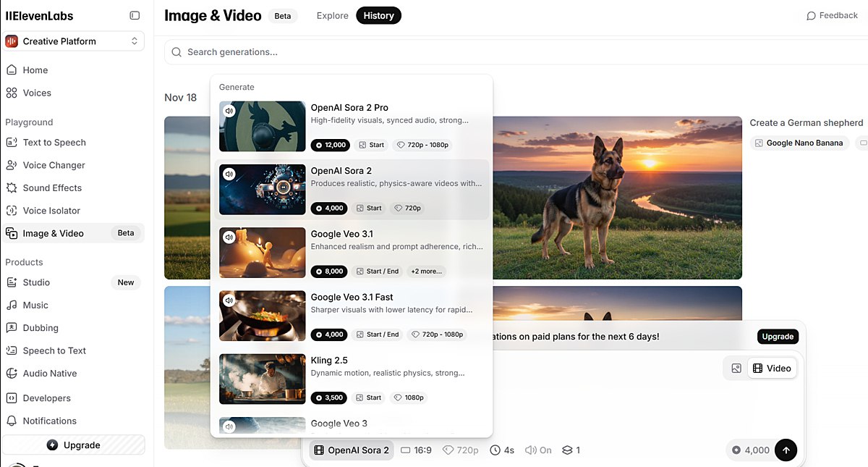The width and height of the screenshot is (868, 467).
Task: Switch to the Explore tab
Action: (x=332, y=15)
